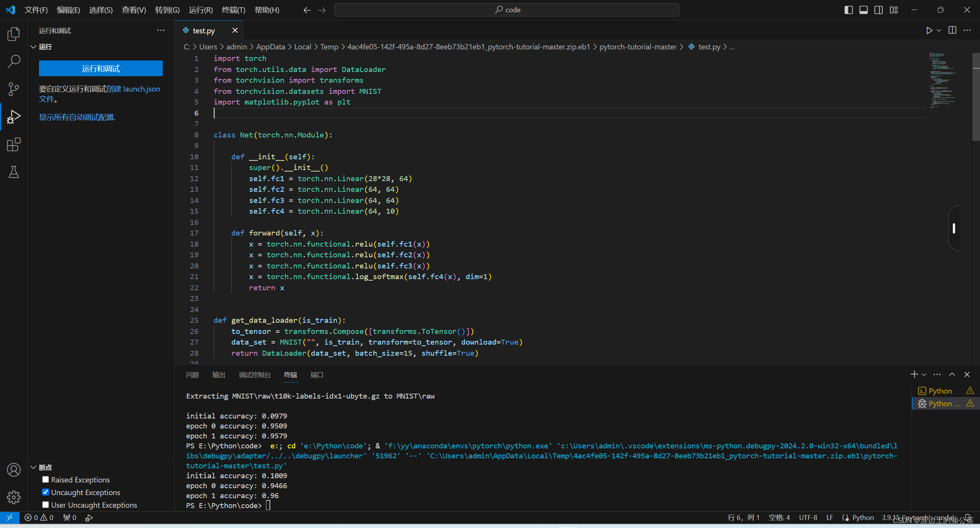The height and width of the screenshot is (528, 980).
Task: Open the 终端(T) menu in menu bar
Action: click(233, 10)
